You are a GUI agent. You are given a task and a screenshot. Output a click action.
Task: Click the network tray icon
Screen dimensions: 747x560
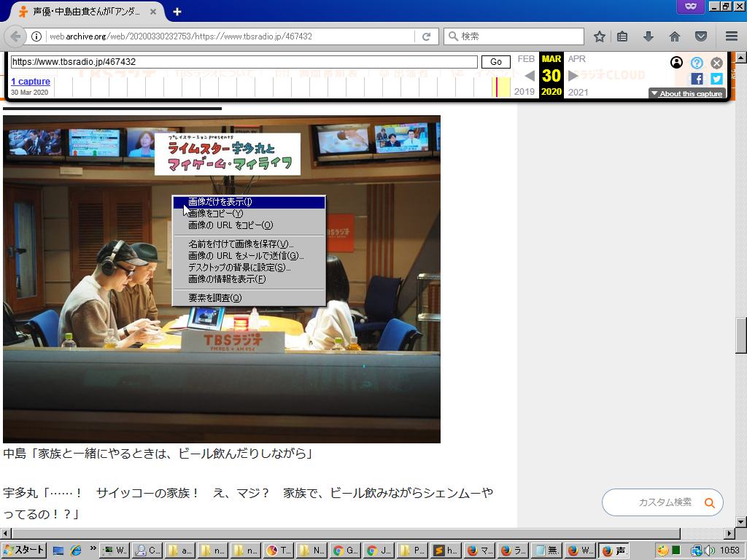696,551
